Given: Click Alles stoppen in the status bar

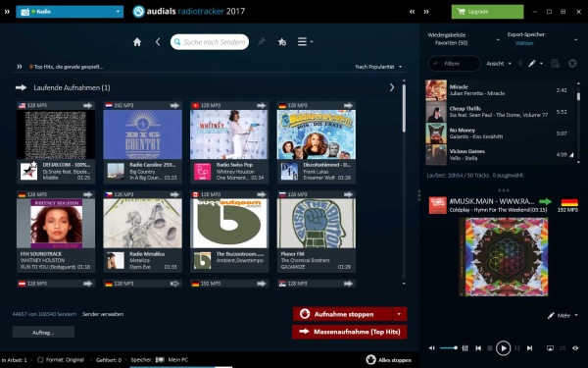Looking at the screenshot, I should tap(388, 360).
